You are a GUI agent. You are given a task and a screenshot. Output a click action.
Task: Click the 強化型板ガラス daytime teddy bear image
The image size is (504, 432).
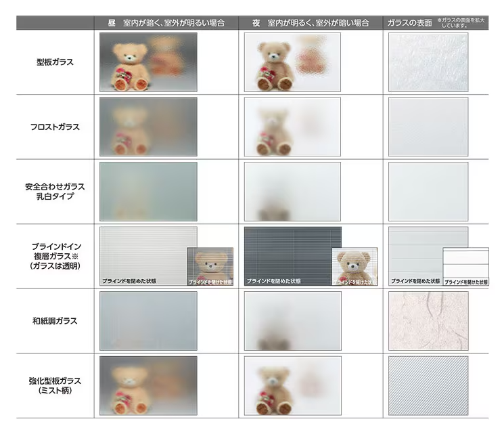click(148, 385)
